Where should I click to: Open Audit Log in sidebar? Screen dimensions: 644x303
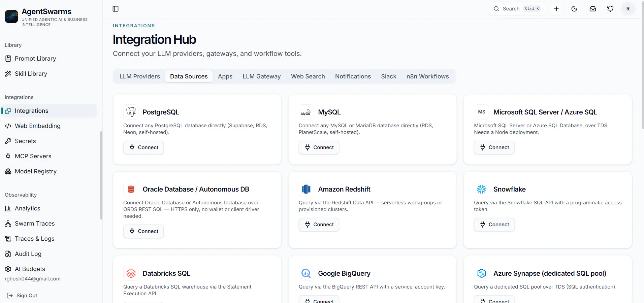pos(49,254)
